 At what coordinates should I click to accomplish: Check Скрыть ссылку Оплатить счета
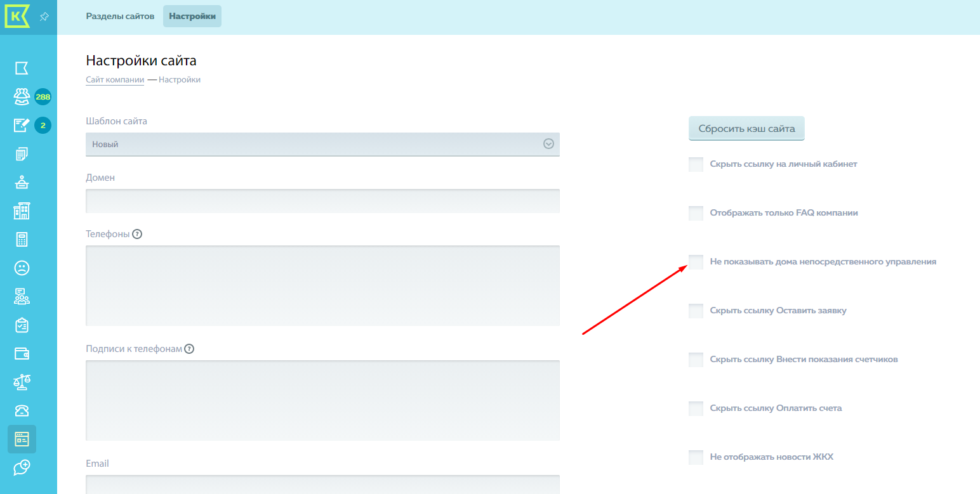coord(696,408)
